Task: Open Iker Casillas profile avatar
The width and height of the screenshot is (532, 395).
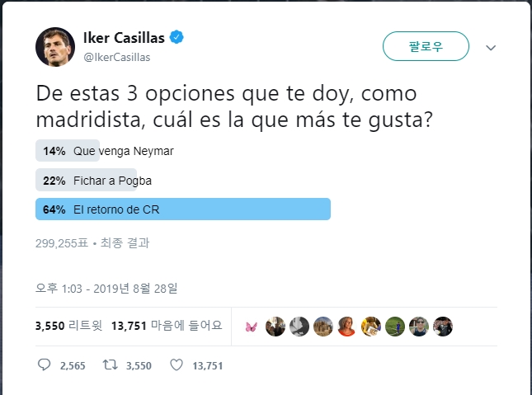Action: pyautogui.click(x=55, y=47)
